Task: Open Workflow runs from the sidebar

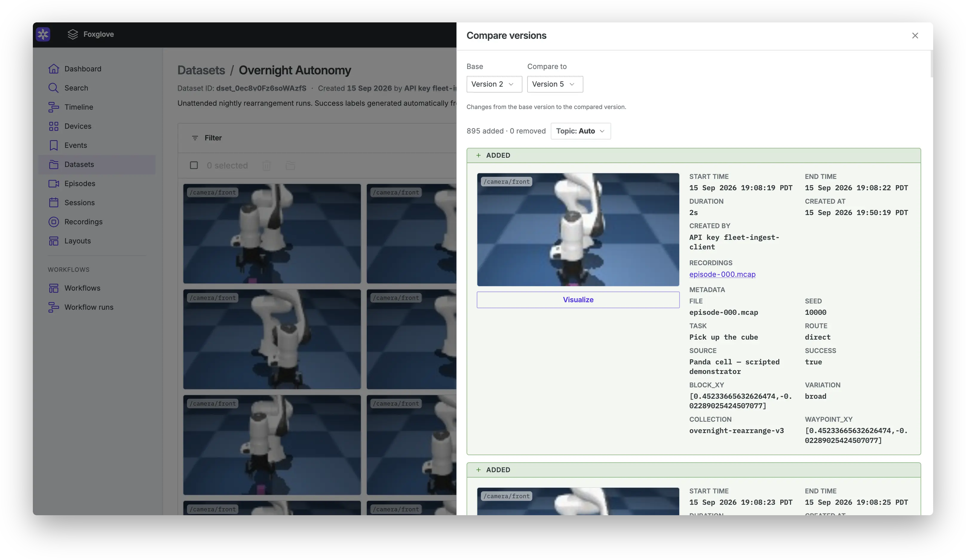Action: 89,307
